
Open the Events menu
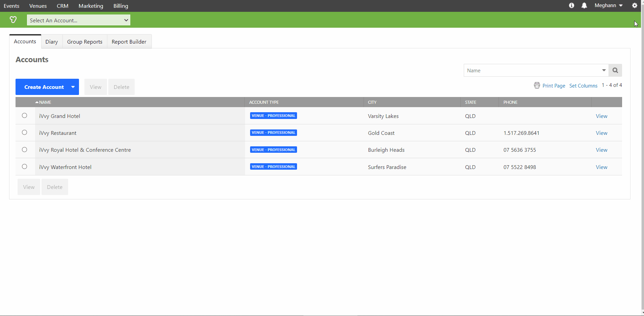pos(11,6)
